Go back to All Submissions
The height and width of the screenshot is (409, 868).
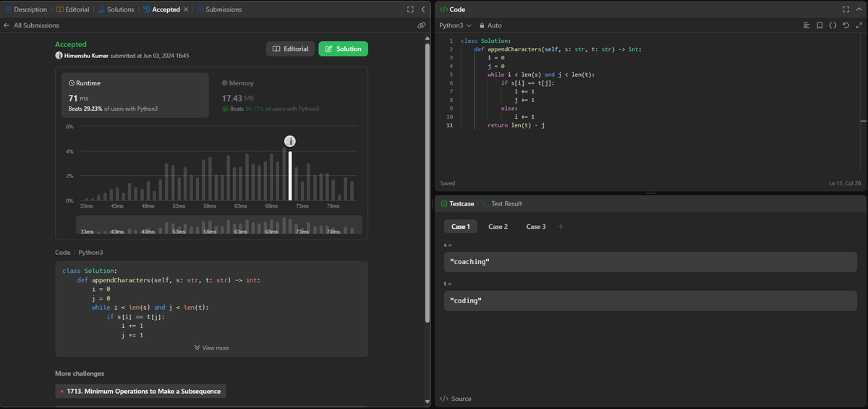tap(31, 25)
